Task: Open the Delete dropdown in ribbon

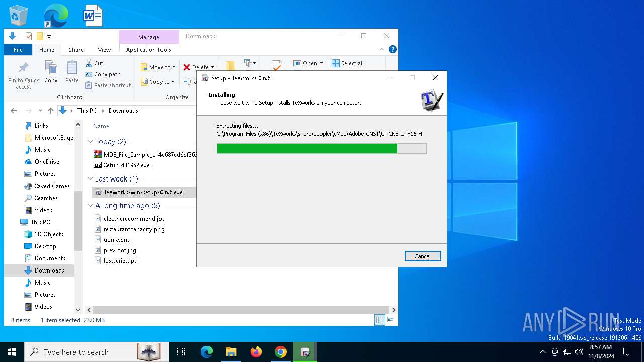Action: point(198,67)
